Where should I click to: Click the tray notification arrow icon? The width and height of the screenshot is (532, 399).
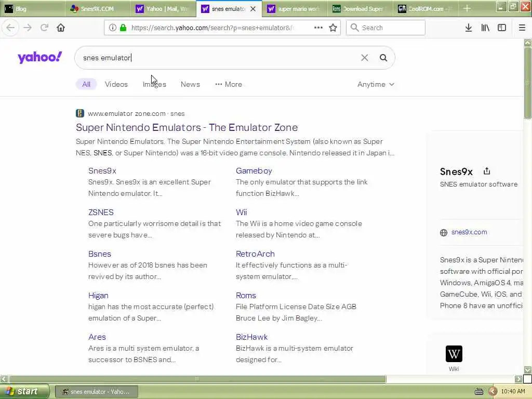click(493, 392)
